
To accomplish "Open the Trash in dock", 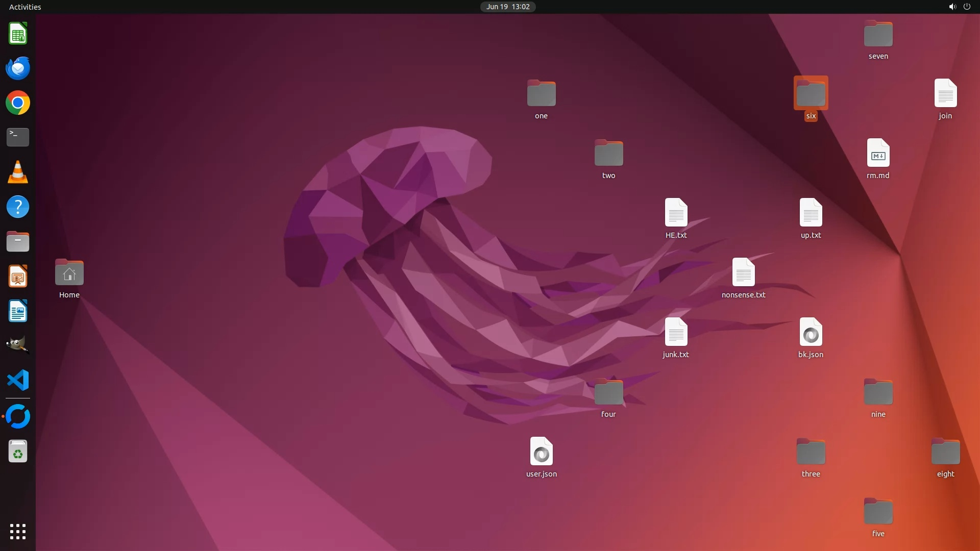I will coord(18,452).
